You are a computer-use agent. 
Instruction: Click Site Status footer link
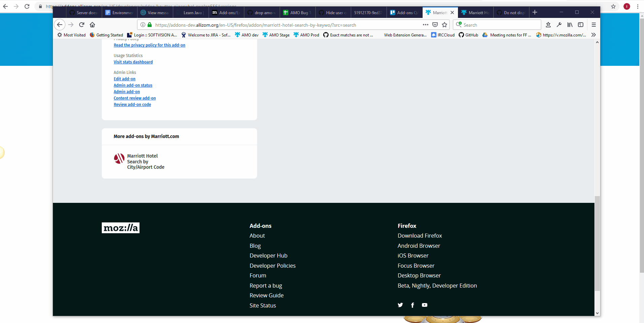[263, 305]
